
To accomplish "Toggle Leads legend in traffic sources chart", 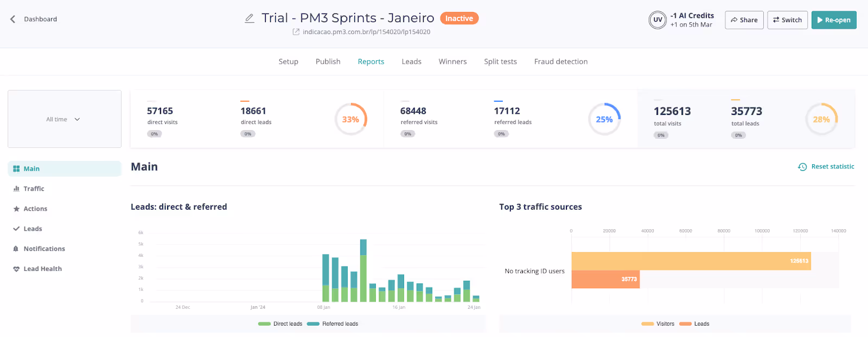I will (694, 324).
